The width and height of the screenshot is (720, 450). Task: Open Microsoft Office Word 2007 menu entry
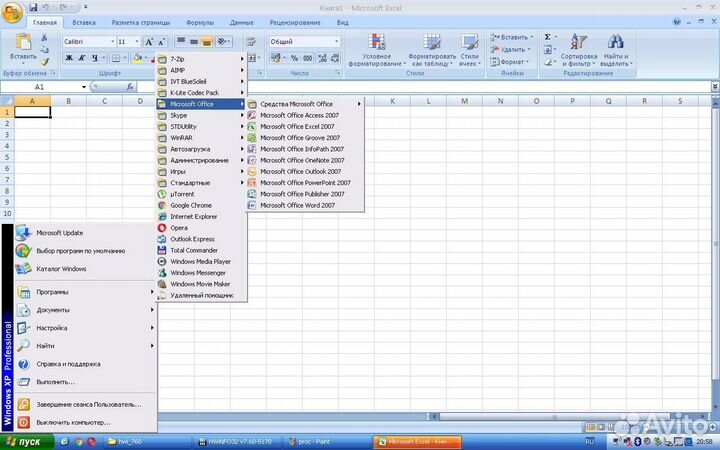[x=297, y=205]
